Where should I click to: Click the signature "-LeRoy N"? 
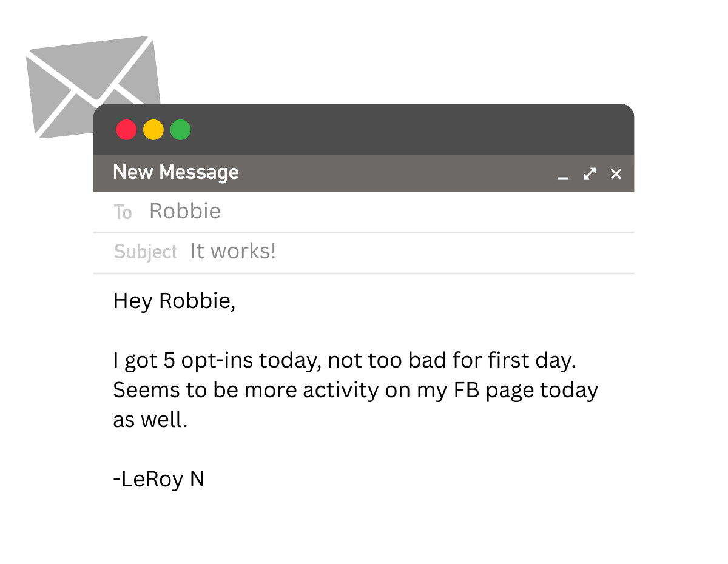(x=159, y=480)
